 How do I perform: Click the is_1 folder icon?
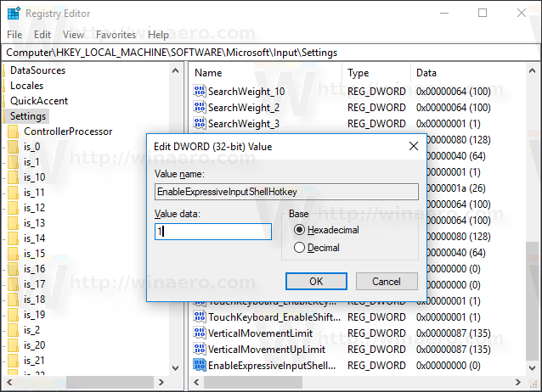(x=13, y=161)
